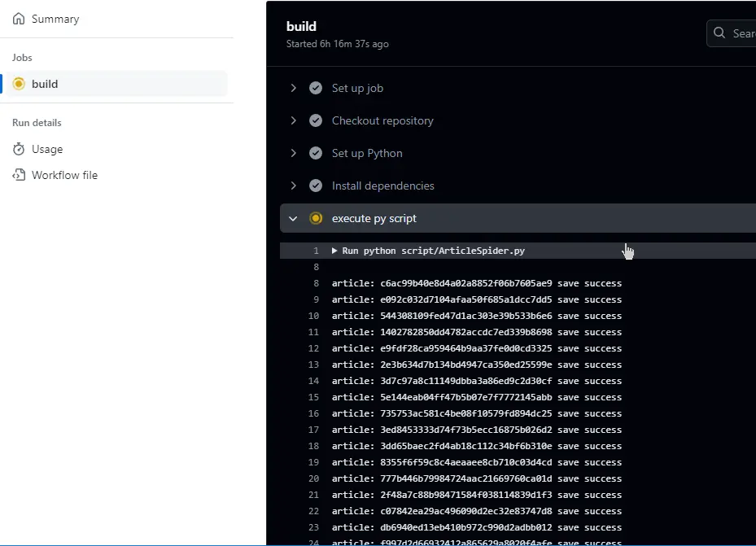Click the Workflow file icon
Screen dimensions: 756x546
[19, 175]
